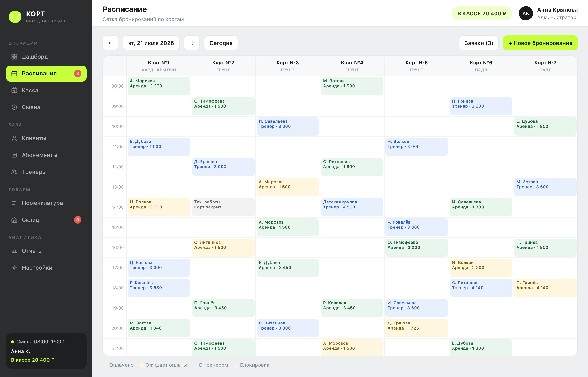Click the bar chart icon beside Отчёты

point(14,251)
